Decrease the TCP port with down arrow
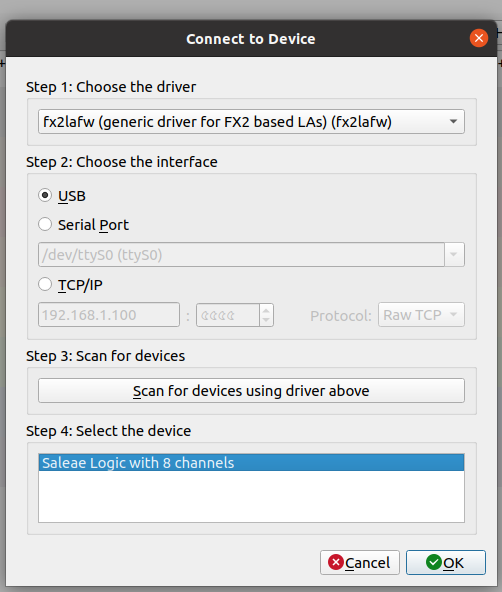Viewport: 502px width, 592px height. coord(266,320)
